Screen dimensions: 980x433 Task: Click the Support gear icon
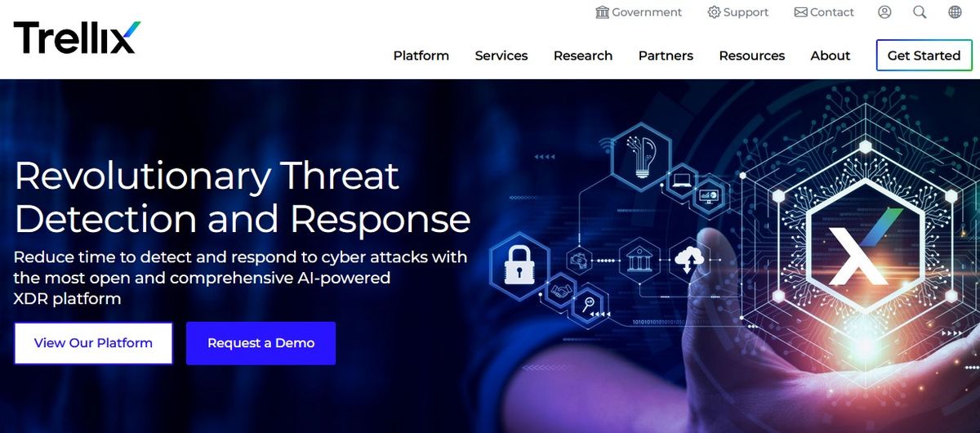pyautogui.click(x=714, y=12)
